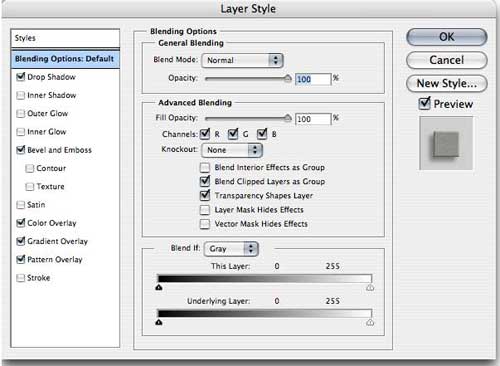Click the Cancel button

(447, 60)
